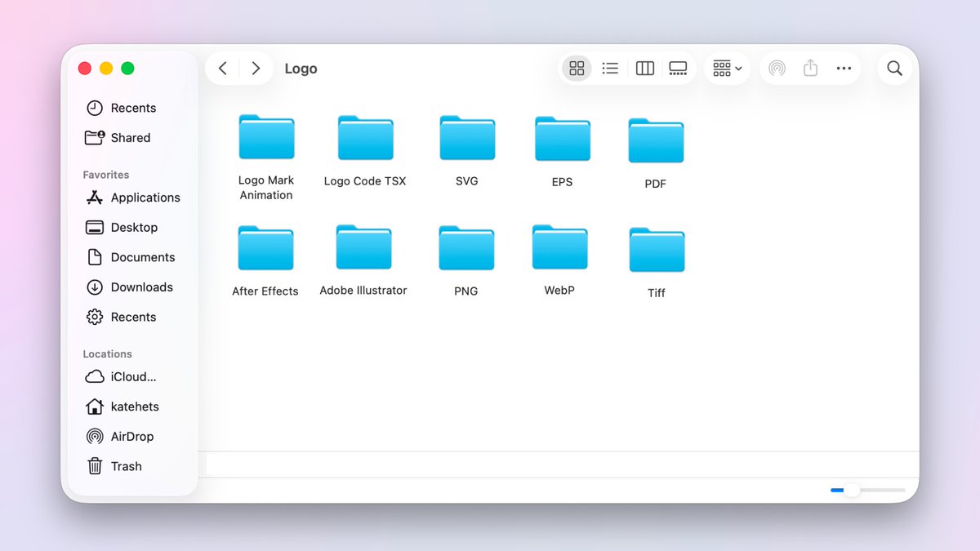
Task: Open the More options ellipsis menu
Action: (x=844, y=68)
